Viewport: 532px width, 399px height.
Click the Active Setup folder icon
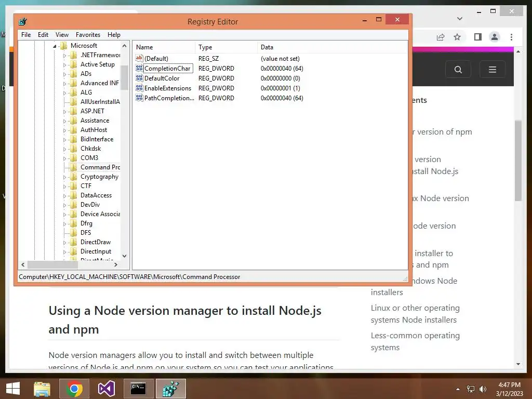(74, 64)
